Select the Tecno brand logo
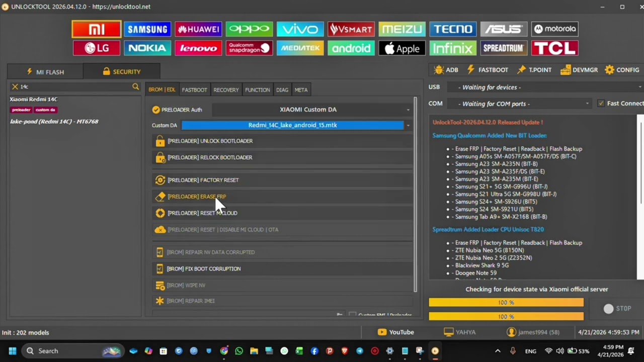This screenshot has height=362, width=644. 453,29
